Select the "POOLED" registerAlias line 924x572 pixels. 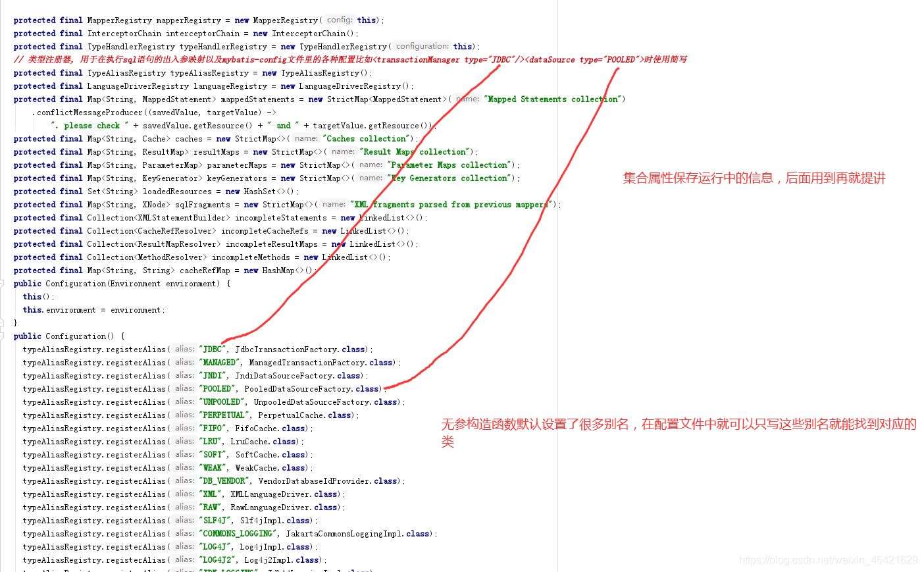(x=197, y=388)
